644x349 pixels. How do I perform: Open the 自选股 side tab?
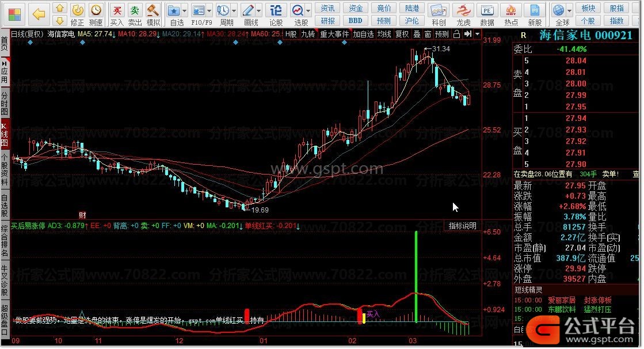[x=5, y=205]
